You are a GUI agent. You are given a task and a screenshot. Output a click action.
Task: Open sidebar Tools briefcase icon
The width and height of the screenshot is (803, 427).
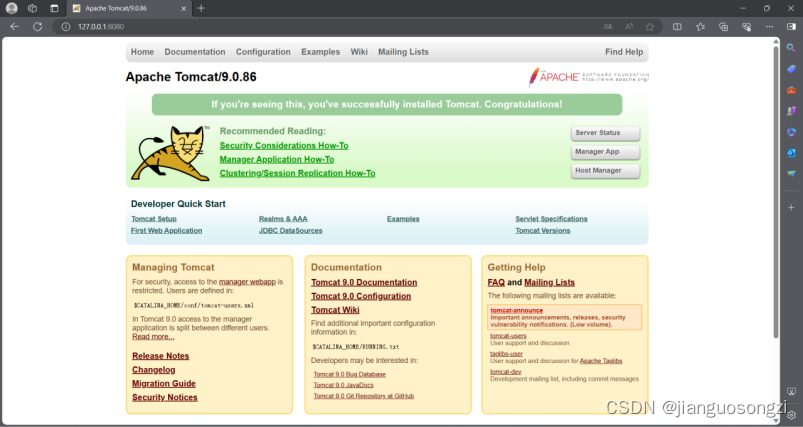(791, 90)
